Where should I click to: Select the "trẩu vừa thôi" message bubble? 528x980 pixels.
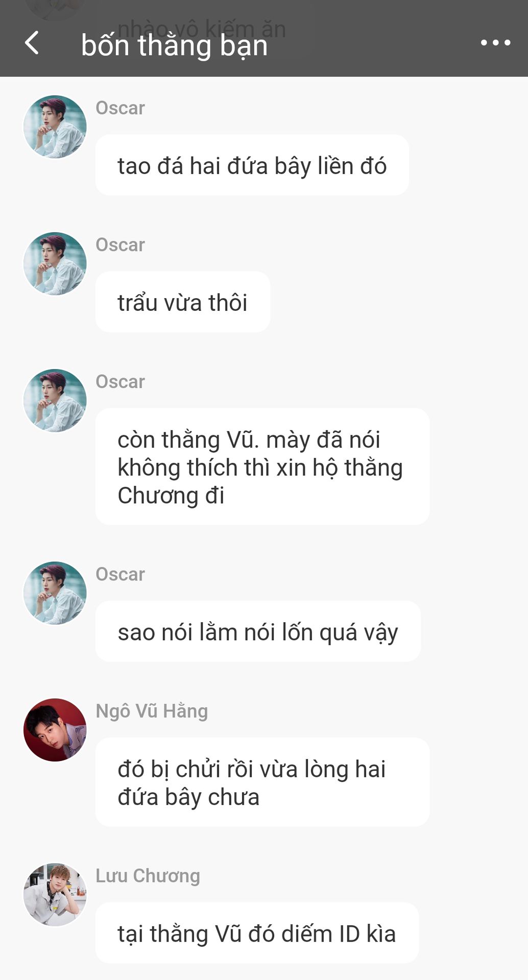[x=183, y=302]
